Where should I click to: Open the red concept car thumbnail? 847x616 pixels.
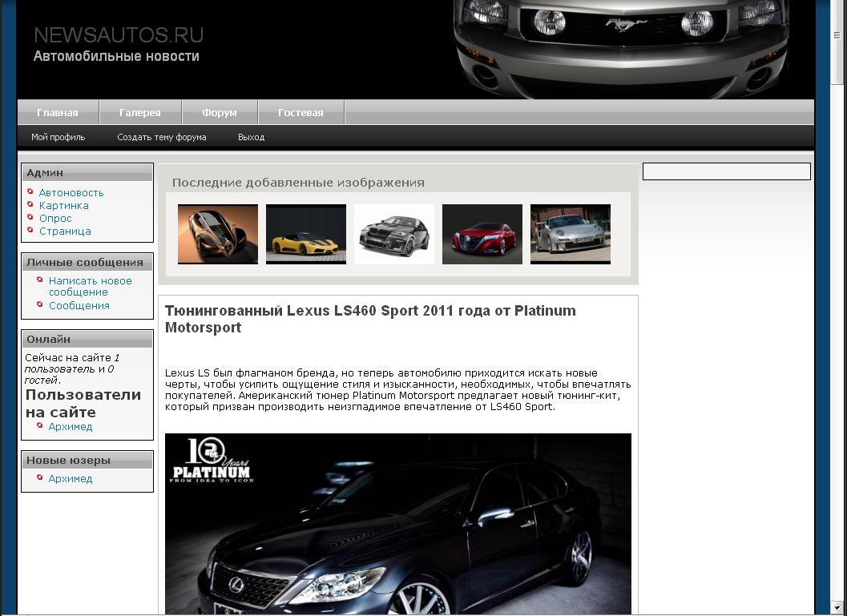[482, 234]
